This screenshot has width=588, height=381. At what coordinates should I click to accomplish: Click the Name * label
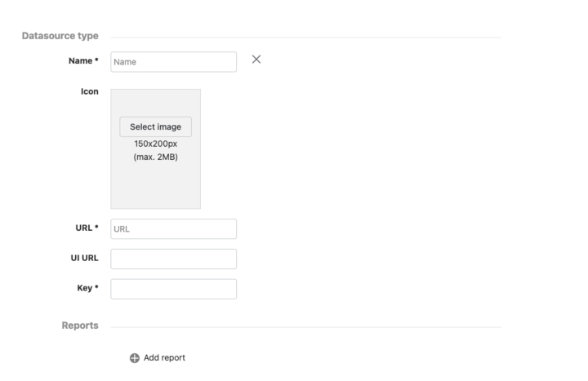coord(83,60)
